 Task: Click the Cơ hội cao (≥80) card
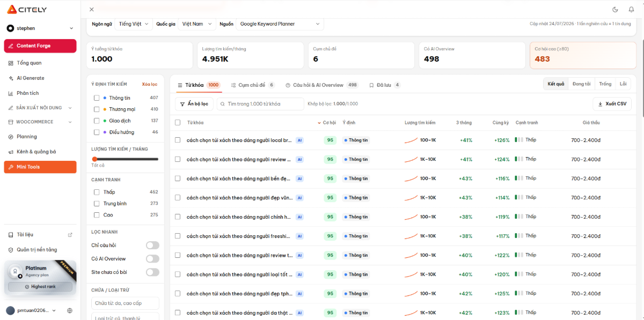pyautogui.click(x=583, y=55)
